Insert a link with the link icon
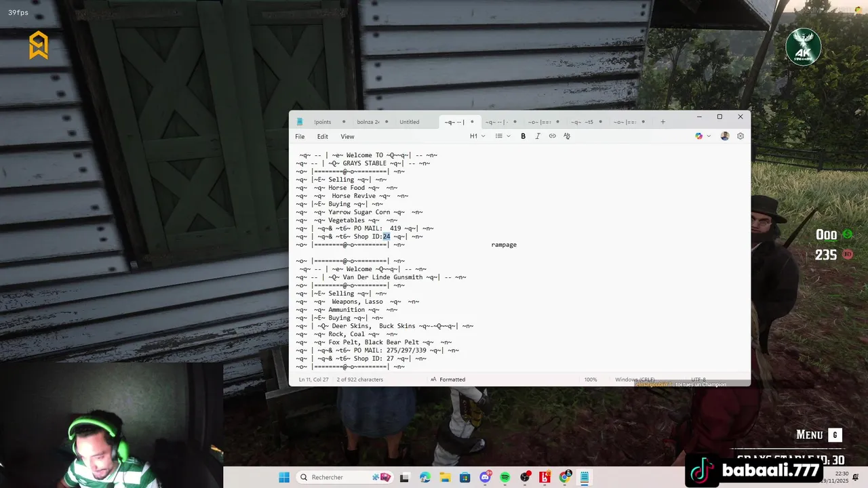 pos(552,136)
